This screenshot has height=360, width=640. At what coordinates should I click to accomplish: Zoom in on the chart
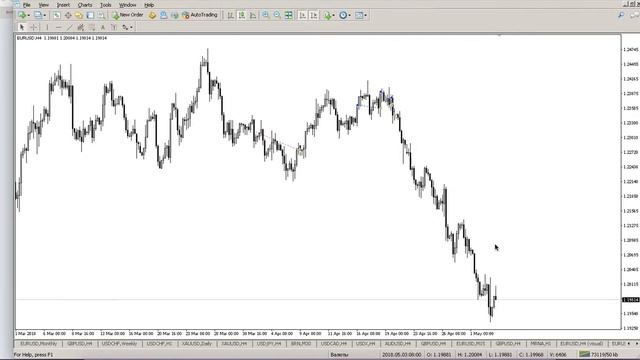[265, 15]
